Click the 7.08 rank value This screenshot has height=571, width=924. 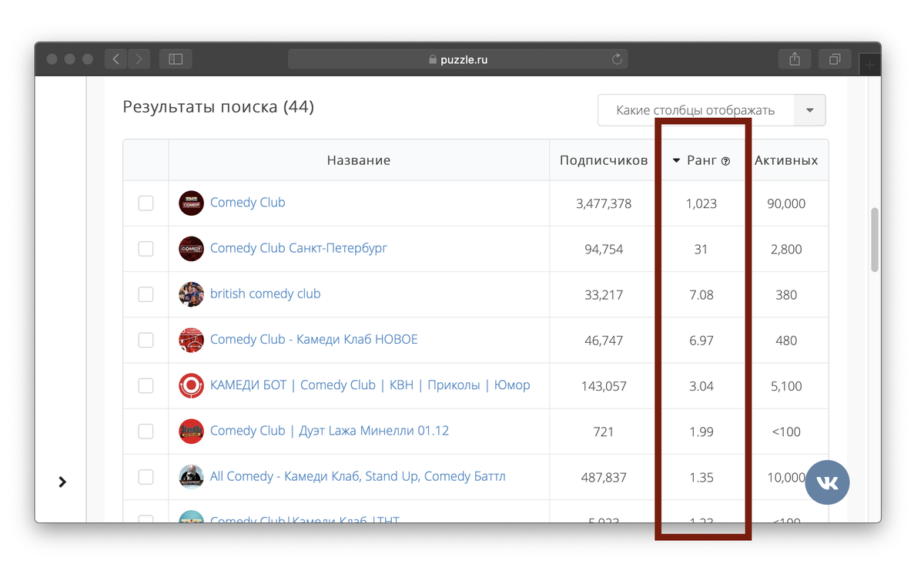pyautogui.click(x=701, y=294)
